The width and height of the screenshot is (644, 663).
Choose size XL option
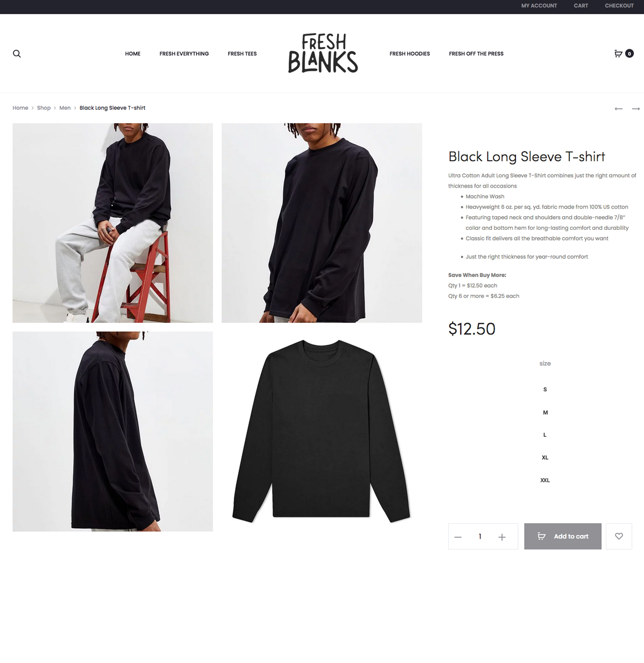click(545, 458)
